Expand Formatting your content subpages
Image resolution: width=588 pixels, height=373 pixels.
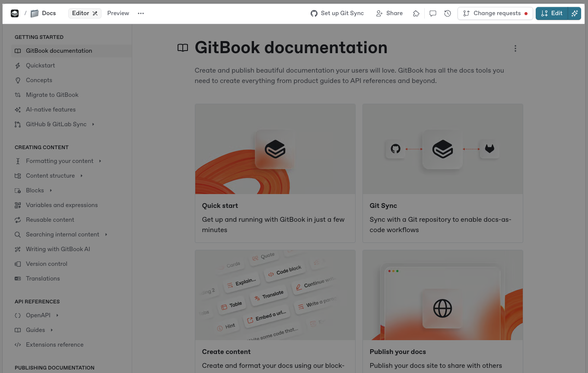coord(100,161)
